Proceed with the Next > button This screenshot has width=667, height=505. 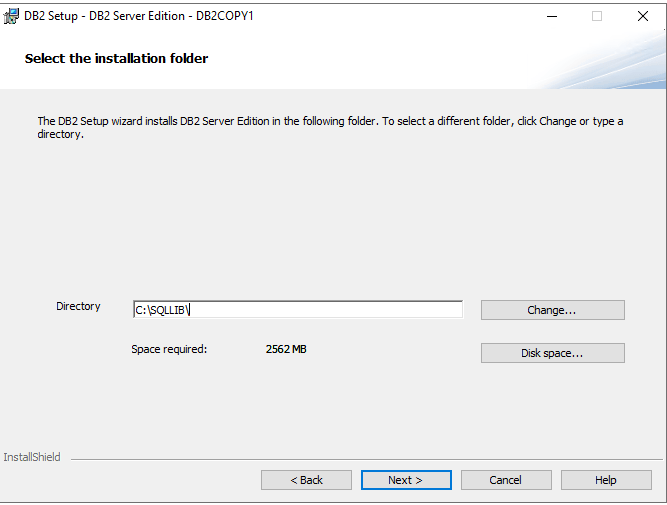(x=405, y=480)
